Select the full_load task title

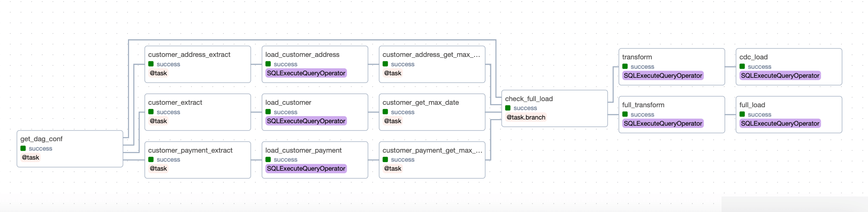tap(752, 105)
